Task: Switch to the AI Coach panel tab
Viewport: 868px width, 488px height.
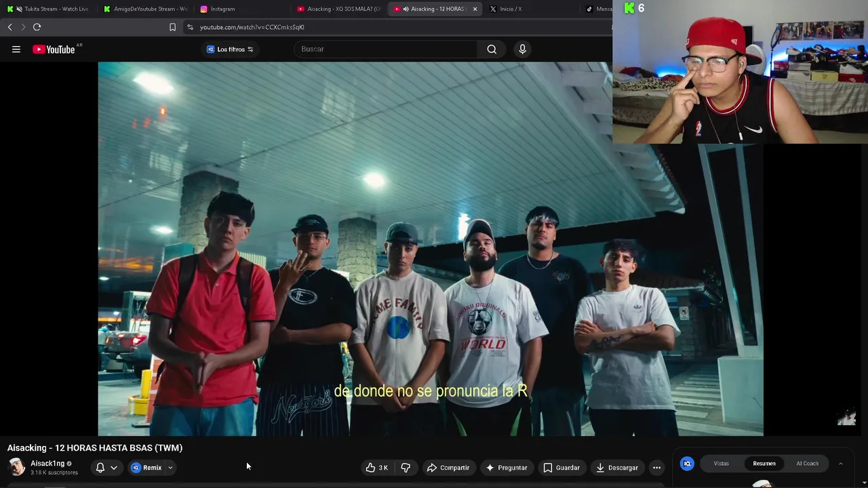Action: 807,464
